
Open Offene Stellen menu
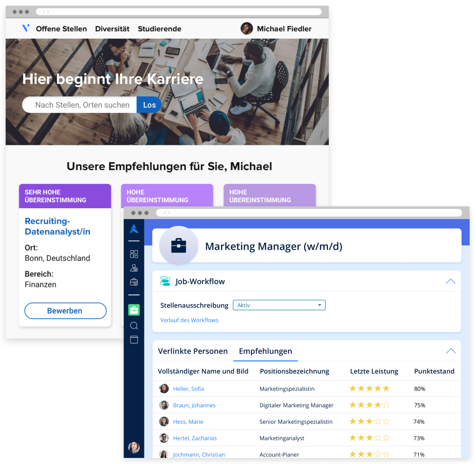tap(61, 29)
